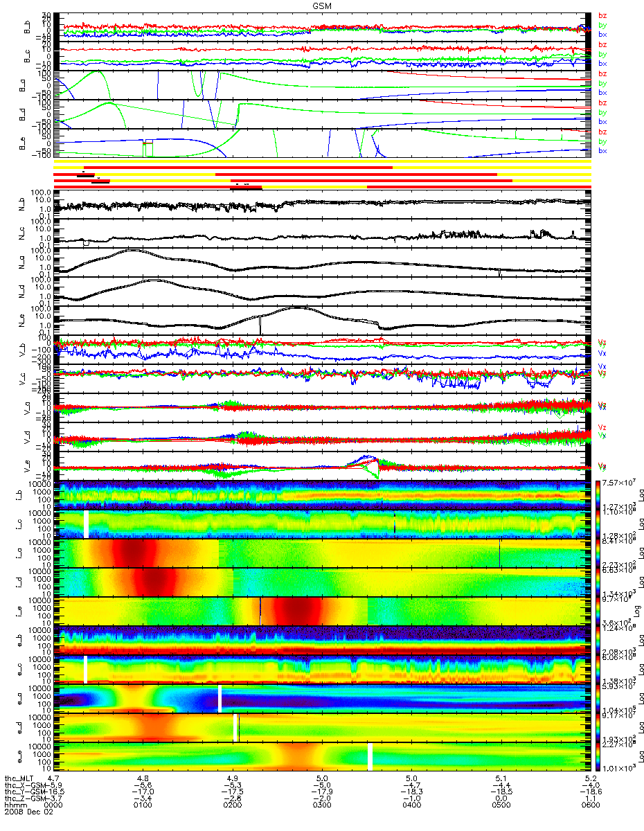Select the Vz legend of V_d panel
The image size is (644, 831).
point(602,427)
